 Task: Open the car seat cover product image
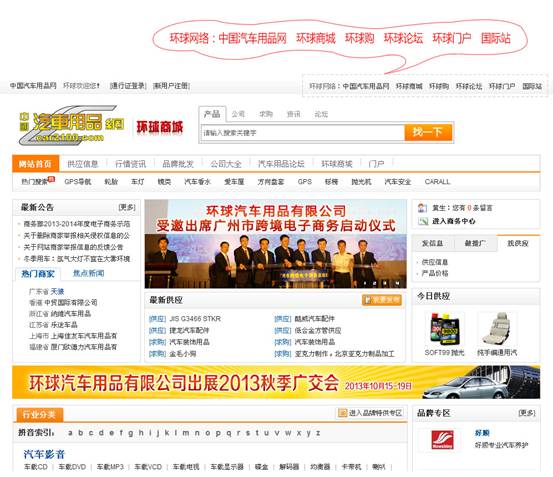click(x=497, y=329)
